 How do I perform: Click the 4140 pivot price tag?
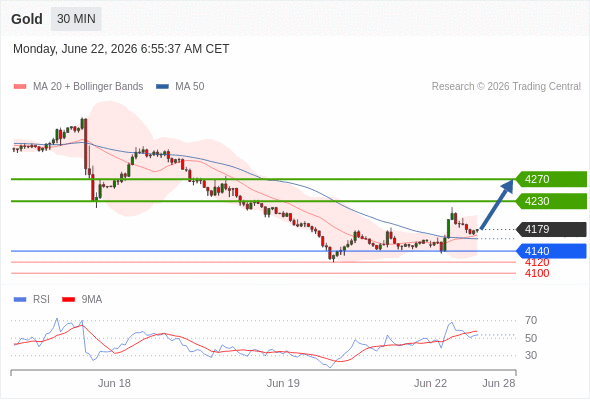click(550, 251)
